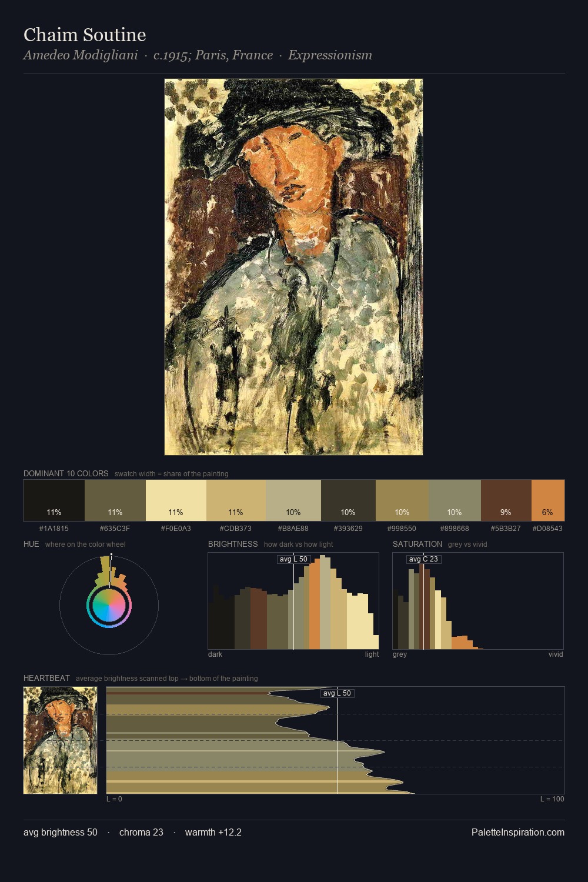Click the hue color wheel chart
Image resolution: width=588 pixels, height=882 pixels.
pyautogui.click(x=109, y=605)
